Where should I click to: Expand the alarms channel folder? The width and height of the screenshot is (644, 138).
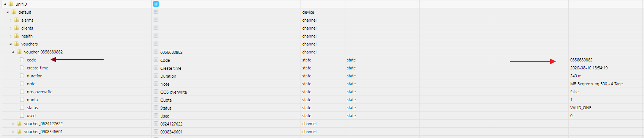11,20
